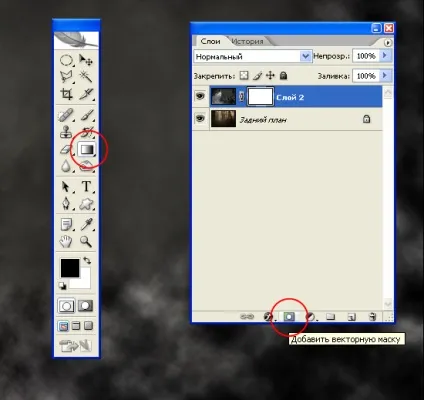Expand the Непрозр. opacity slider arrow
This screenshot has width=424, height=400.
tap(385, 56)
